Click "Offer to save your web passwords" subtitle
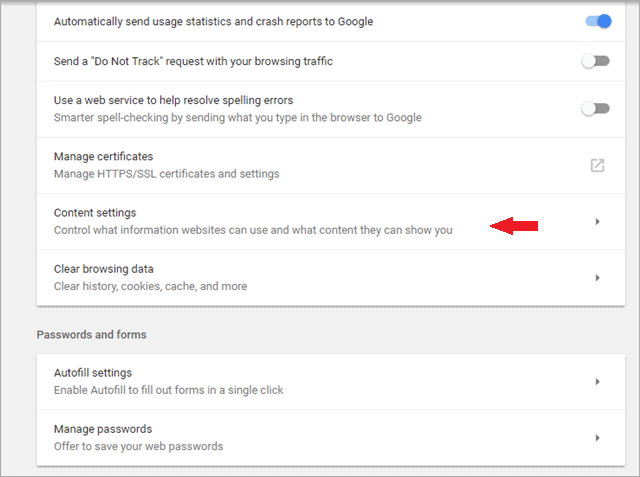 pyautogui.click(x=138, y=446)
